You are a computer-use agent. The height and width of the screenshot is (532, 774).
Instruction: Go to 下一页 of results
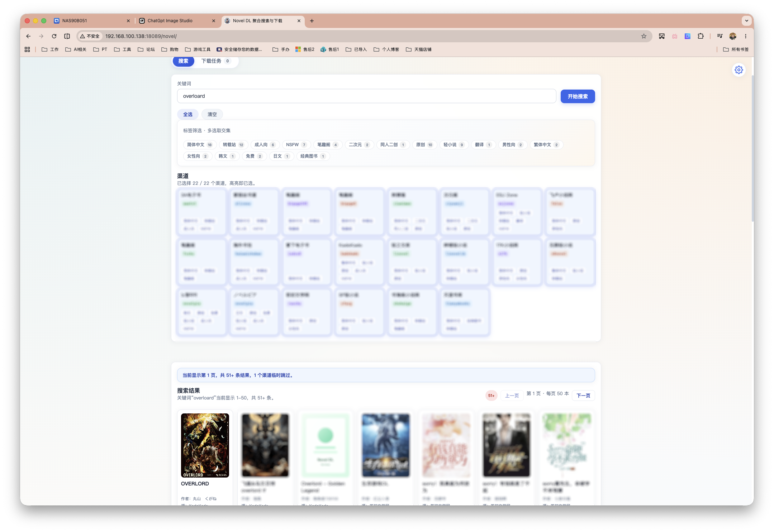tap(583, 396)
